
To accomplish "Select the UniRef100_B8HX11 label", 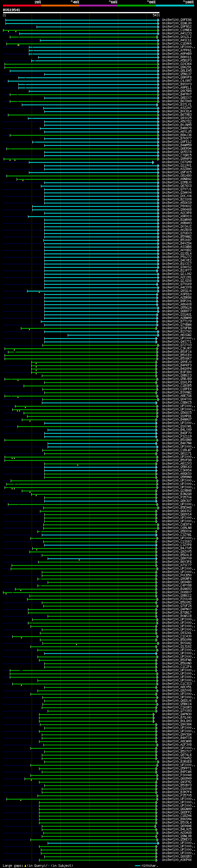I will click(x=176, y=57).
